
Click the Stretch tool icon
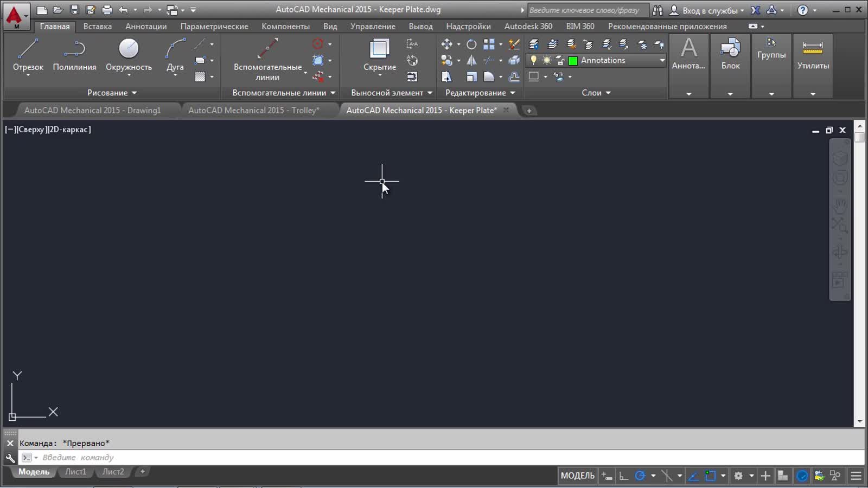coord(446,76)
